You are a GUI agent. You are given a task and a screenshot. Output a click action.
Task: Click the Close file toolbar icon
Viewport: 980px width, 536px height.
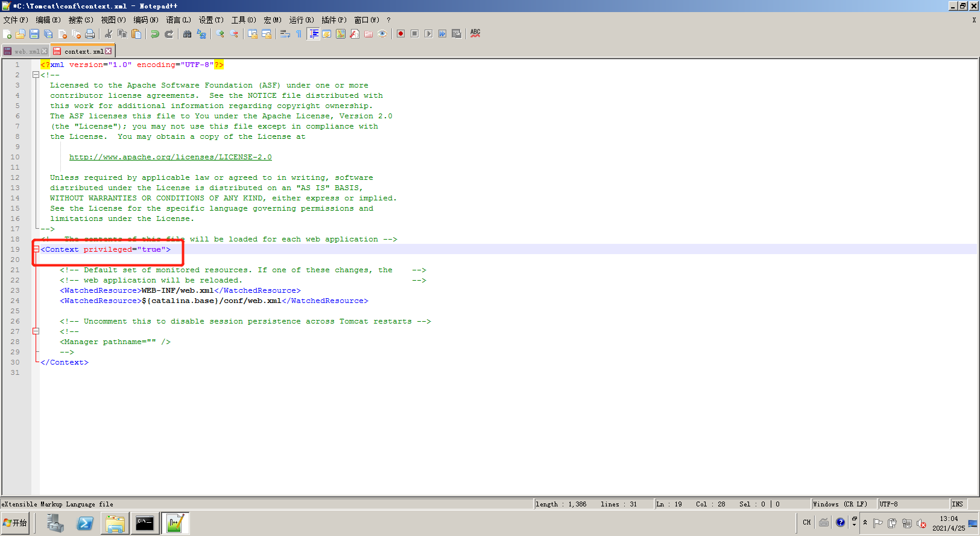click(62, 34)
